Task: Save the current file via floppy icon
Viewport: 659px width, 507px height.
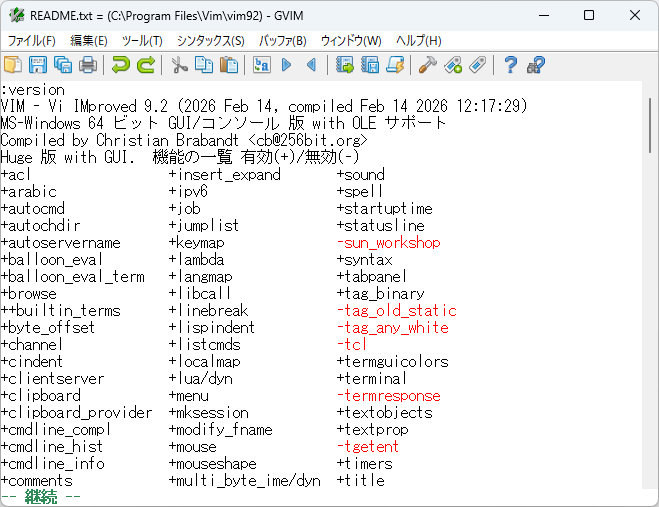Action: (38, 65)
